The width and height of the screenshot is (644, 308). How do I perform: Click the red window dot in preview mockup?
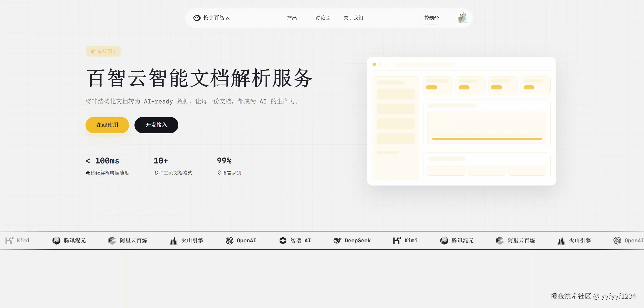[x=374, y=65]
